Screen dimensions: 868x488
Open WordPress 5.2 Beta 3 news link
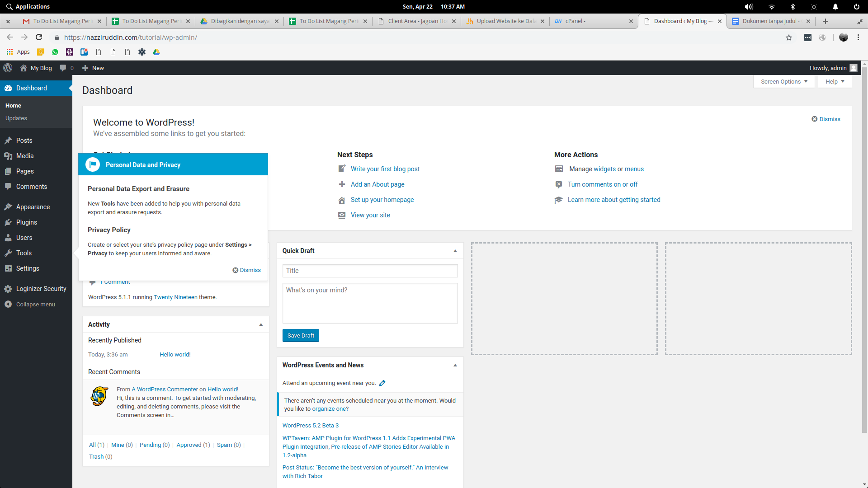(311, 426)
